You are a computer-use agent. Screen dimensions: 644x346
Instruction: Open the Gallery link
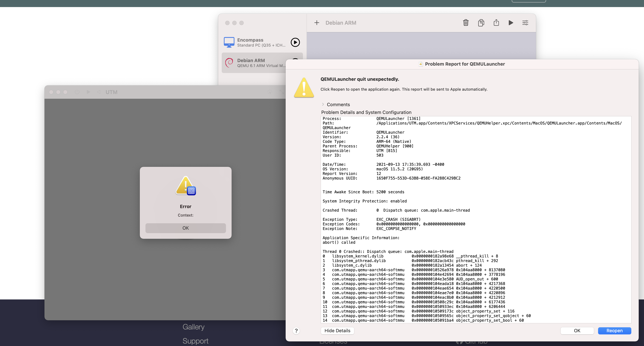tap(193, 327)
